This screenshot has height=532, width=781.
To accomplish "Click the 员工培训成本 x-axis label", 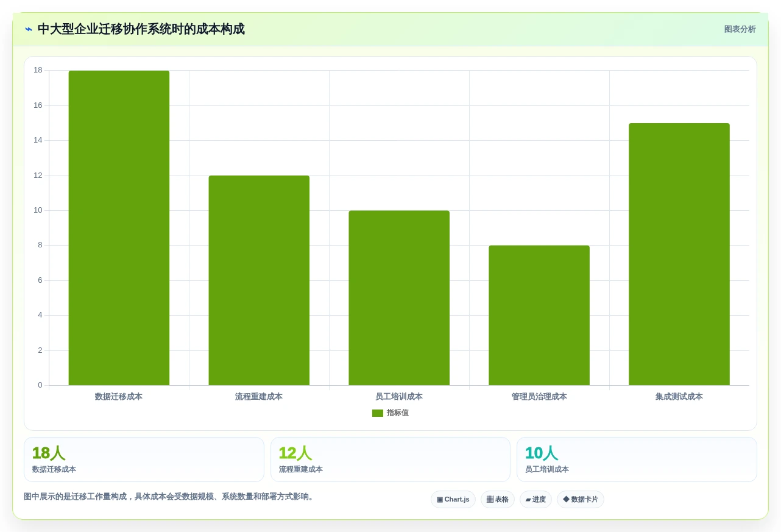I will tap(399, 397).
